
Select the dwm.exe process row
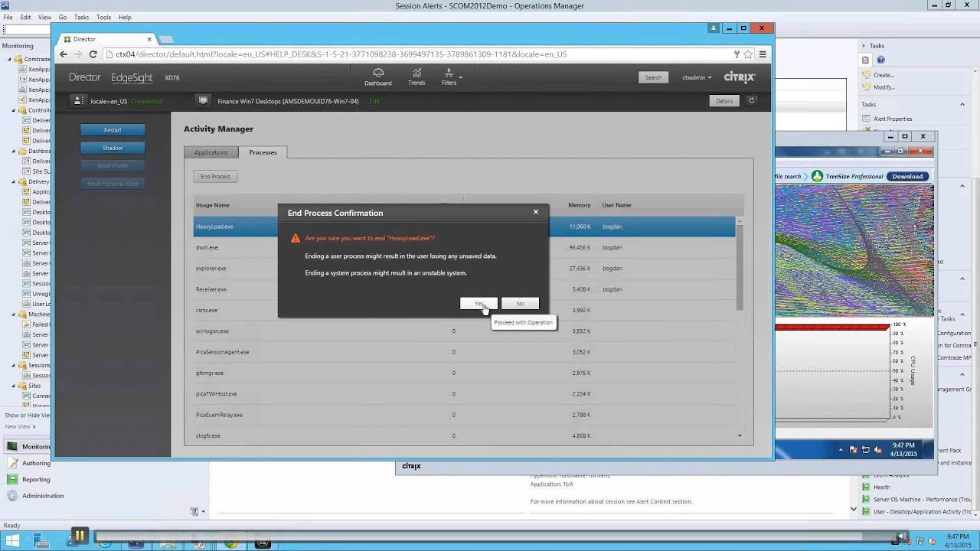point(464,247)
